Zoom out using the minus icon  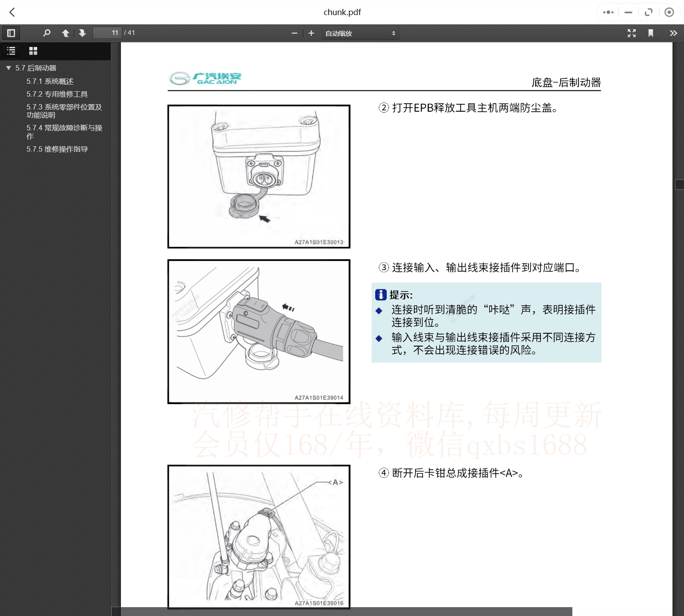[x=294, y=33]
